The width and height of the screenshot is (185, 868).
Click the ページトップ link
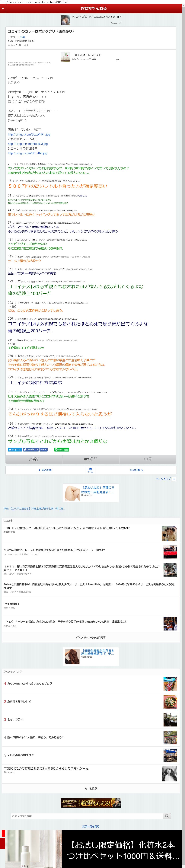163,479
